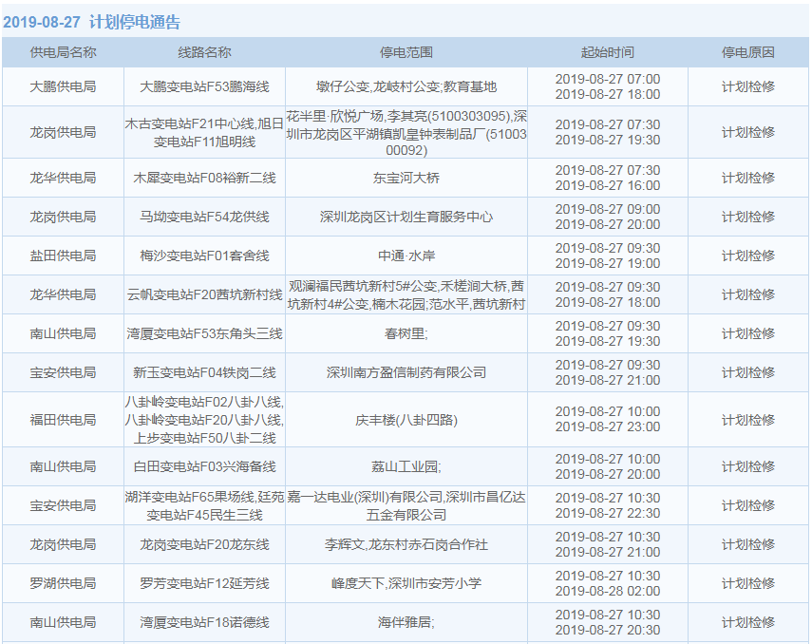Click the 福田供电局 cell
Viewport: 812px width, 644px height.
[x=63, y=419]
